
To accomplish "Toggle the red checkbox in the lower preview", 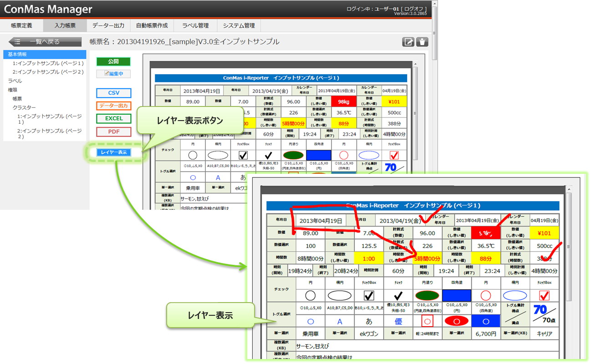I will pyautogui.click(x=544, y=295).
